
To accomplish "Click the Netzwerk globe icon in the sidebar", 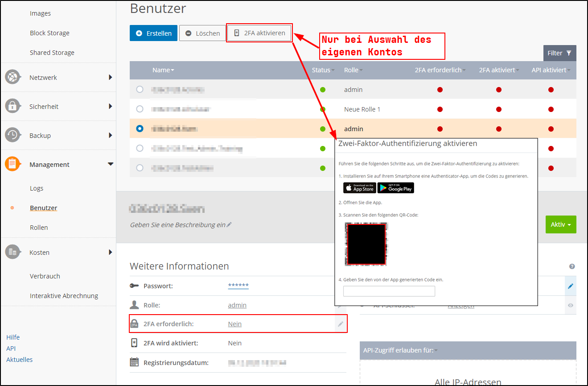I will (x=12, y=77).
